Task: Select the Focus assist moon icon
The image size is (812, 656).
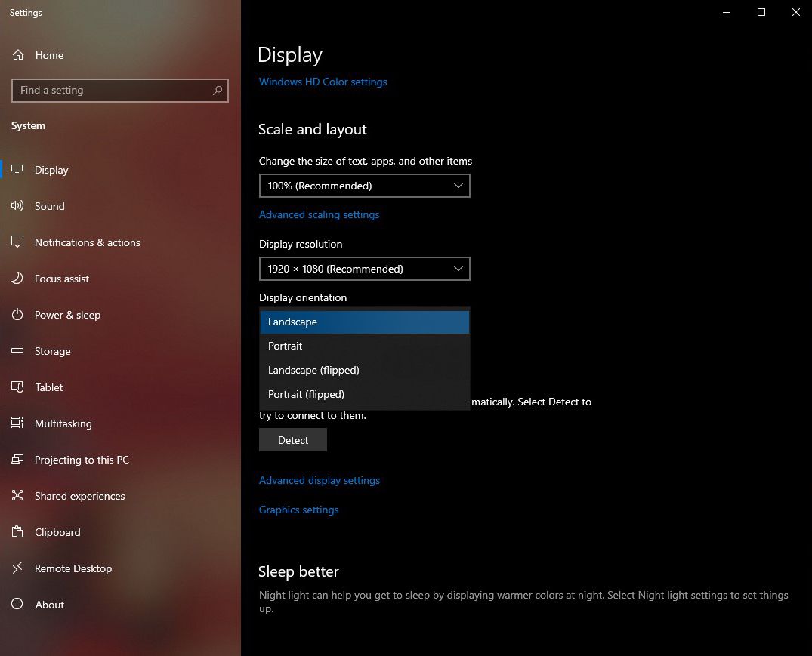Action: (x=18, y=279)
